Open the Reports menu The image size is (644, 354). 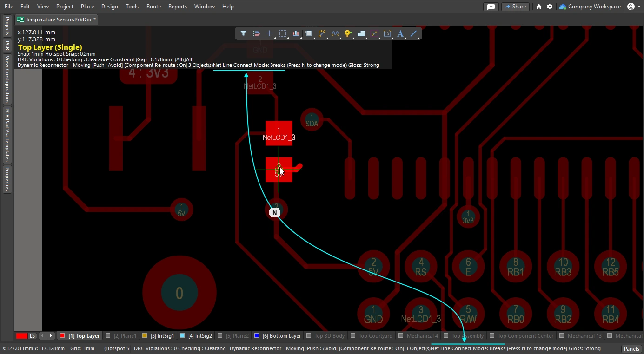pyautogui.click(x=178, y=7)
